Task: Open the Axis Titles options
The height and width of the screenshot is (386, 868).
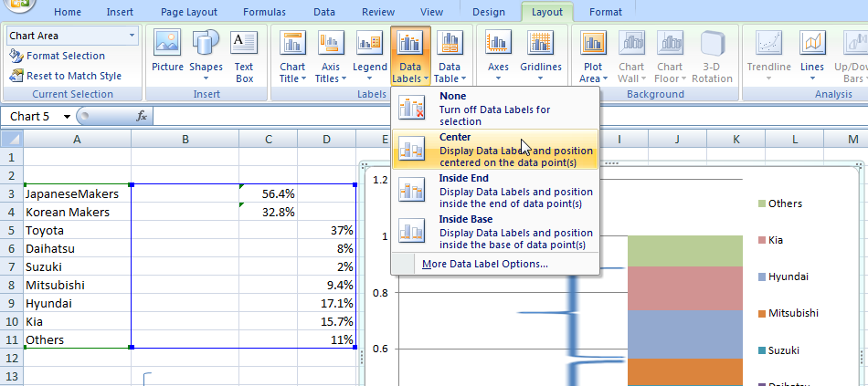Action: [331, 57]
